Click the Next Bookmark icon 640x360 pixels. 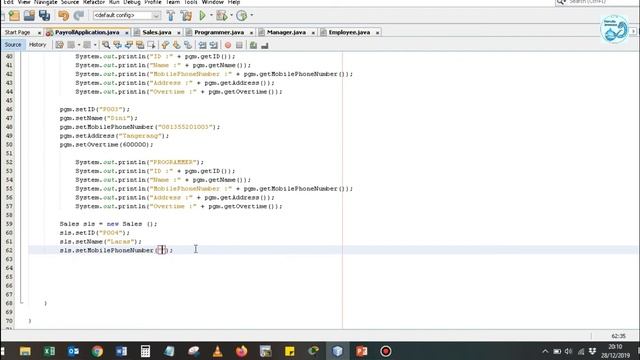(x=177, y=45)
